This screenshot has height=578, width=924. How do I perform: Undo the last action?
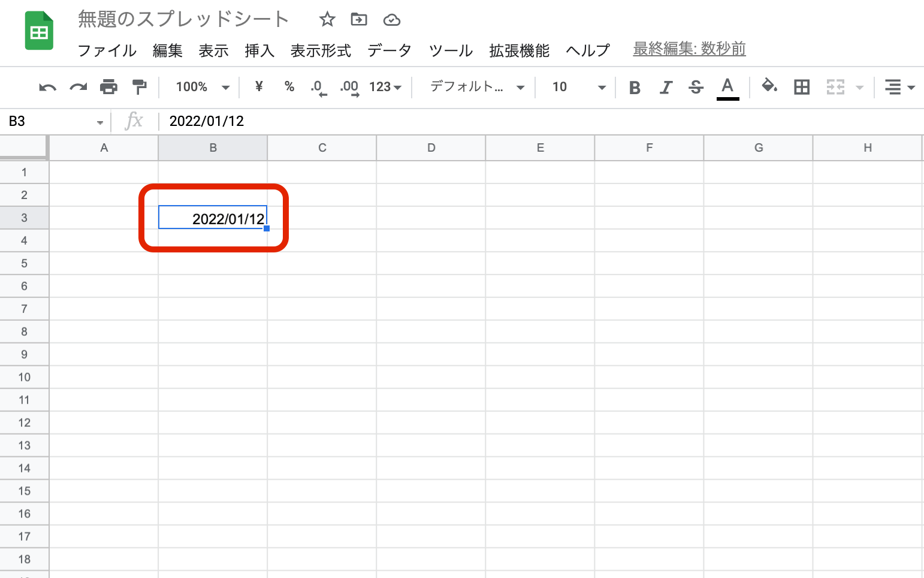click(47, 88)
